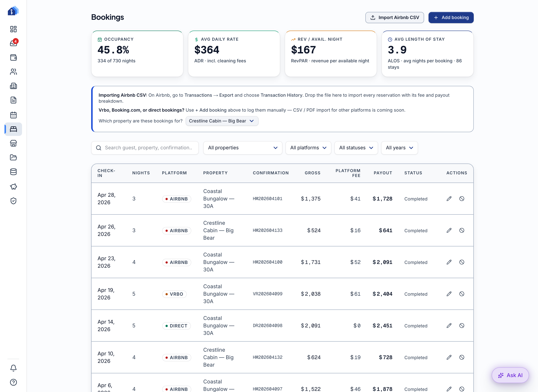Click the Rev / Avail. Night $167 card
Viewport: 538px width, 392px height.
tap(331, 54)
